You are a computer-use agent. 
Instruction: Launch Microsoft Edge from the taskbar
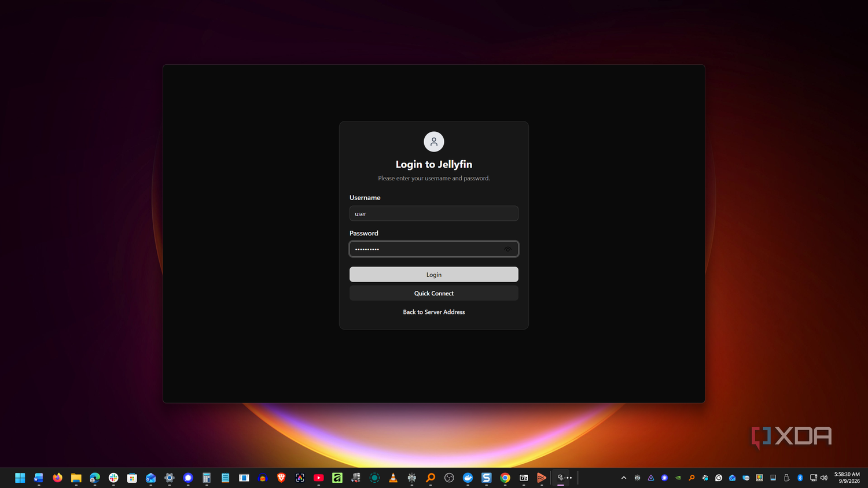[x=95, y=478]
